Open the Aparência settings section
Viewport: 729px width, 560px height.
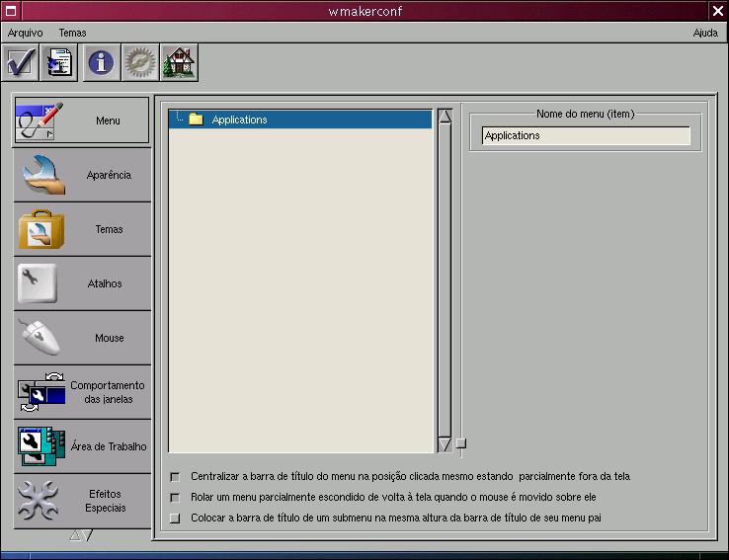[82, 175]
